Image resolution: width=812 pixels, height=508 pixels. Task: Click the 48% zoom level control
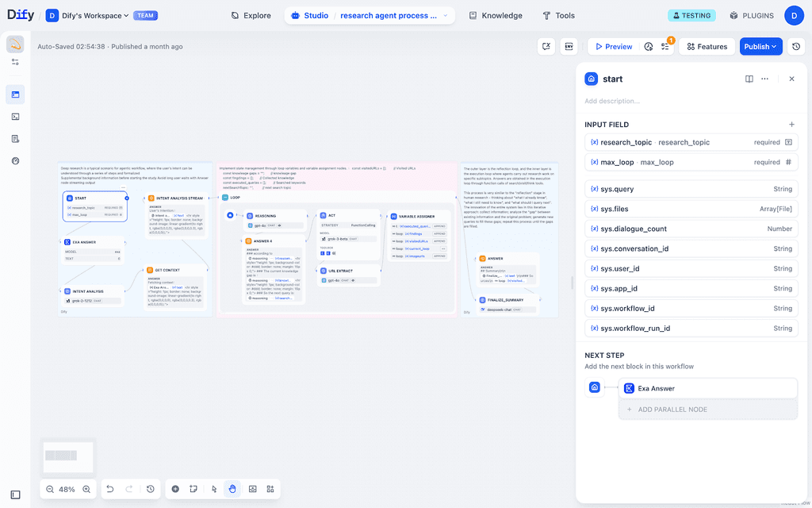point(67,489)
